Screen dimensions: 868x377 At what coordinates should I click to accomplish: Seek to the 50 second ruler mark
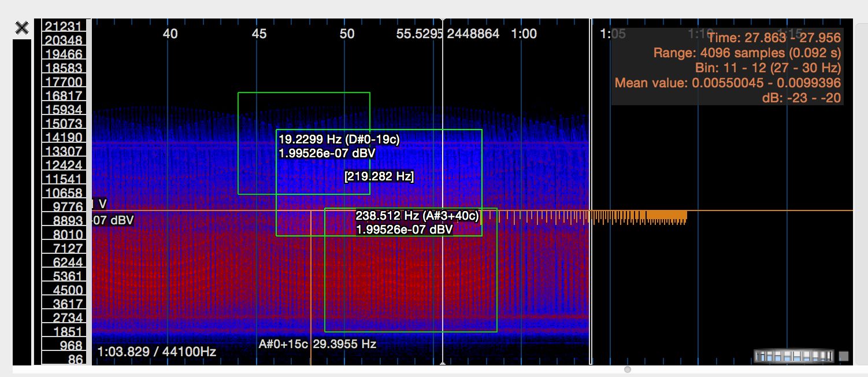pyautogui.click(x=347, y=34)
